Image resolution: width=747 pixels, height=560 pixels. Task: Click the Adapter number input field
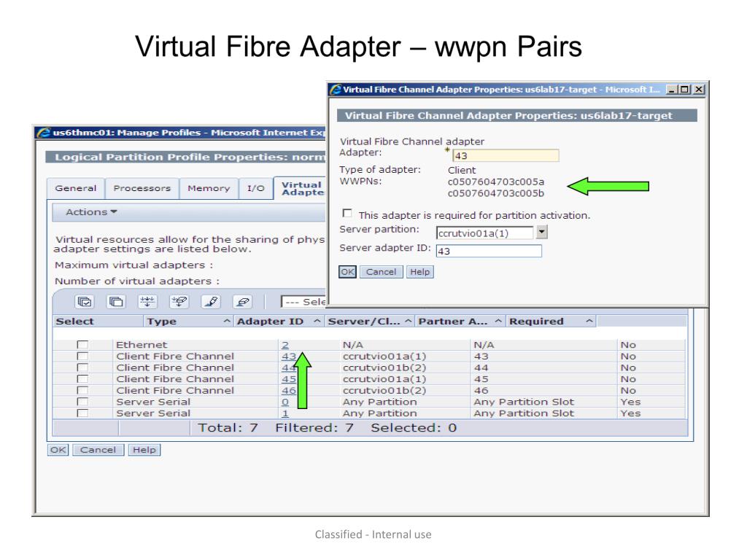[506, 156]
